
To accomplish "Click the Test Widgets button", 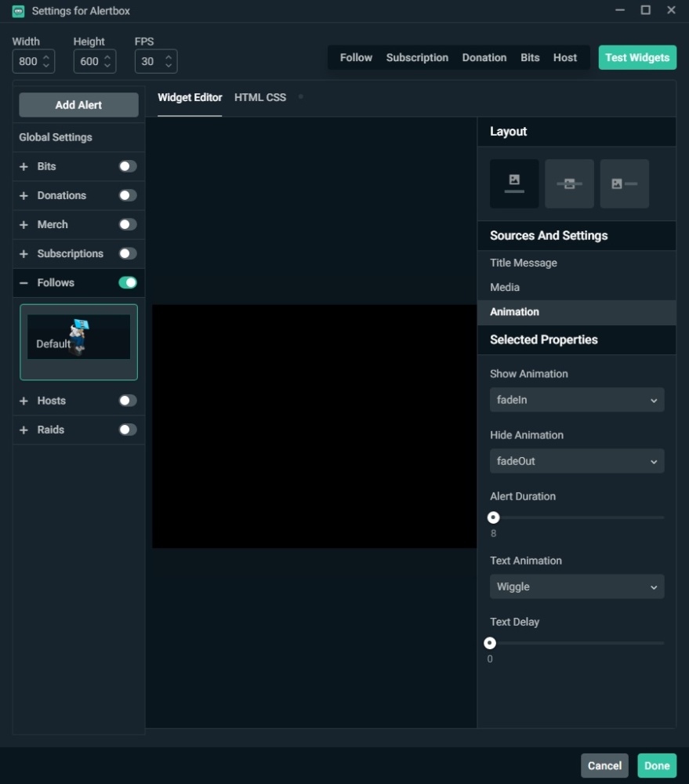I will click(x=637, y=57).
